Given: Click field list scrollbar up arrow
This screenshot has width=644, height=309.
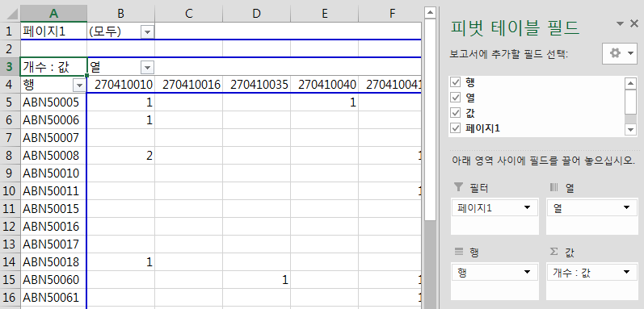Looking at the screenshot, I should click(x=630, y=83).
